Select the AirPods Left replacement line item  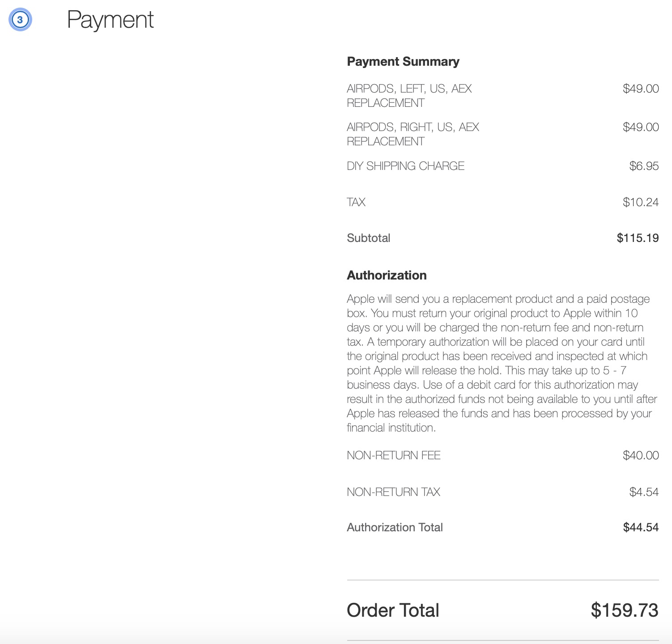point(409,96)
